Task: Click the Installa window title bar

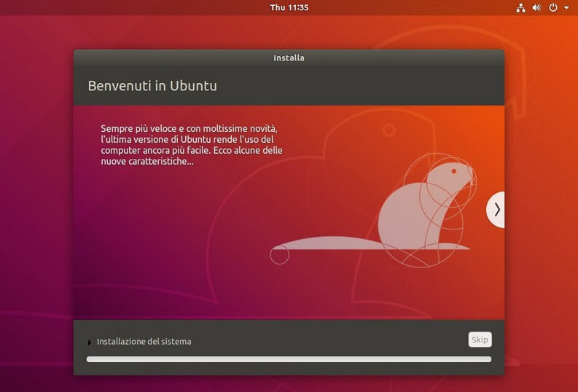Action: point(289,58)
